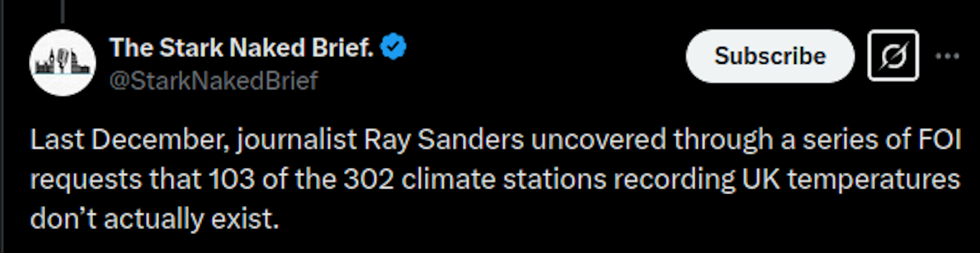
Task: Open The Stark Naked Brief display name
Action: (241, 48)
